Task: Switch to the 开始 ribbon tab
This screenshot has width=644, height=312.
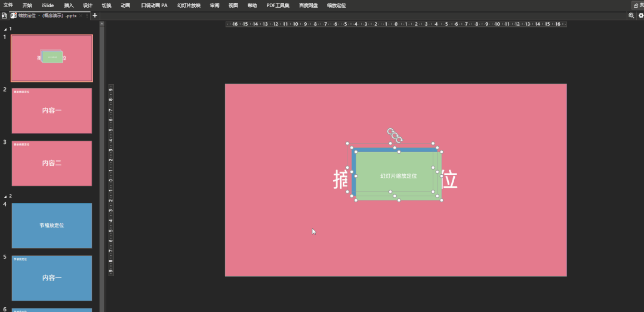Action: [27, 5]
